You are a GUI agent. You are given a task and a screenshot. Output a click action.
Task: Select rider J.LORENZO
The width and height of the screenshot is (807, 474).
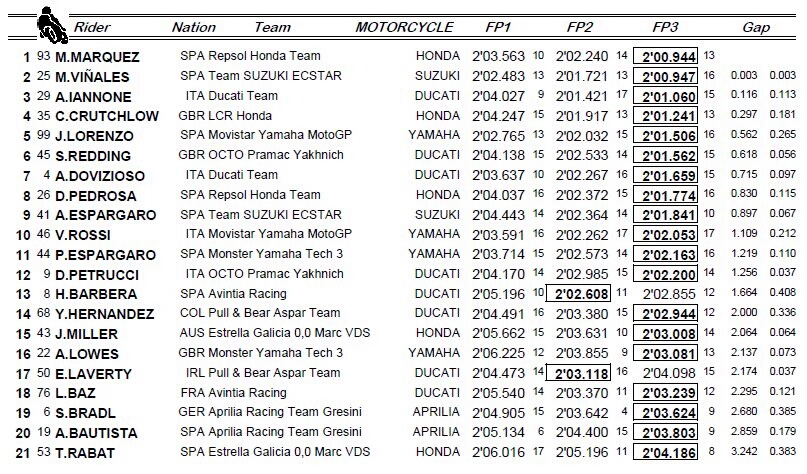96,135
